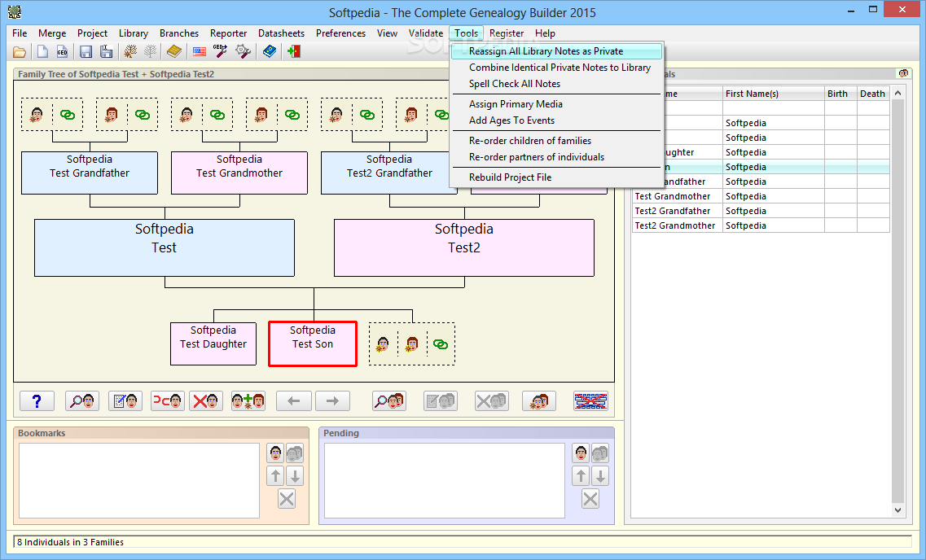Click the person icon in Pending panel
The width and height of the screenshot is (926, 560).
[x=581, y=453]
